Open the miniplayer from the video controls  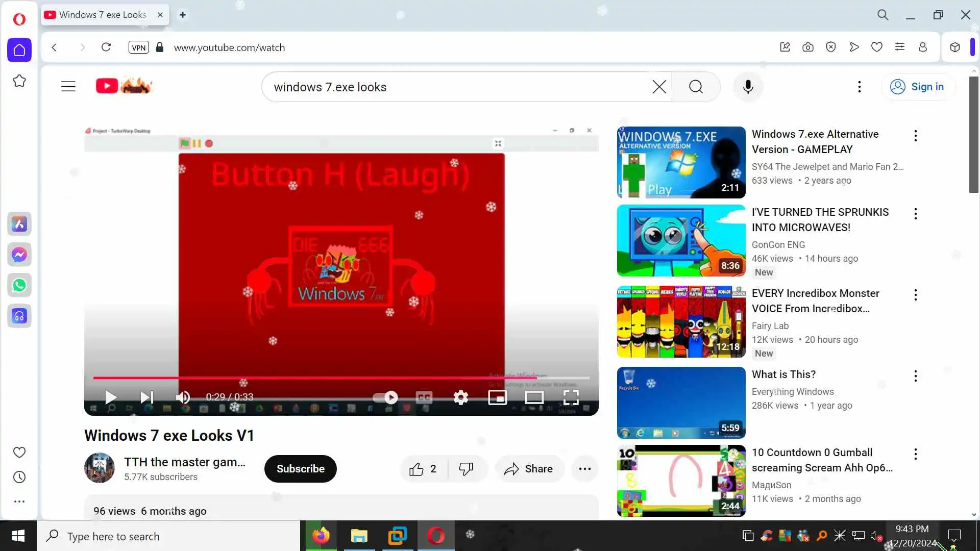pyautogui.click(x=497, y=397)
